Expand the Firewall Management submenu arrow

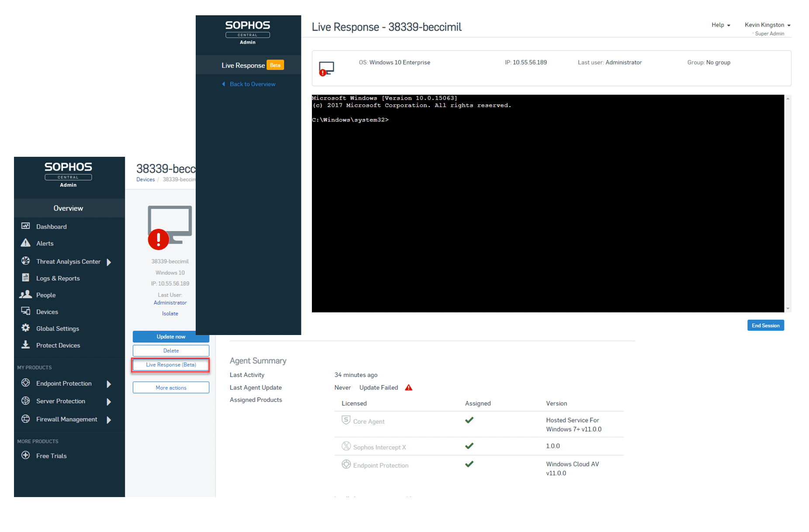point(109,420)
